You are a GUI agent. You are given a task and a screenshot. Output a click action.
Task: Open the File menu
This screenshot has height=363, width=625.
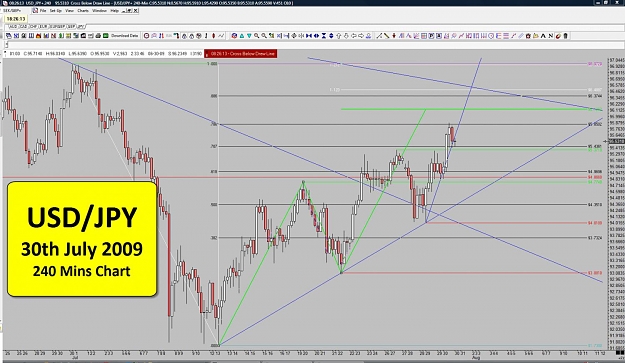click(x=43, y=11)
